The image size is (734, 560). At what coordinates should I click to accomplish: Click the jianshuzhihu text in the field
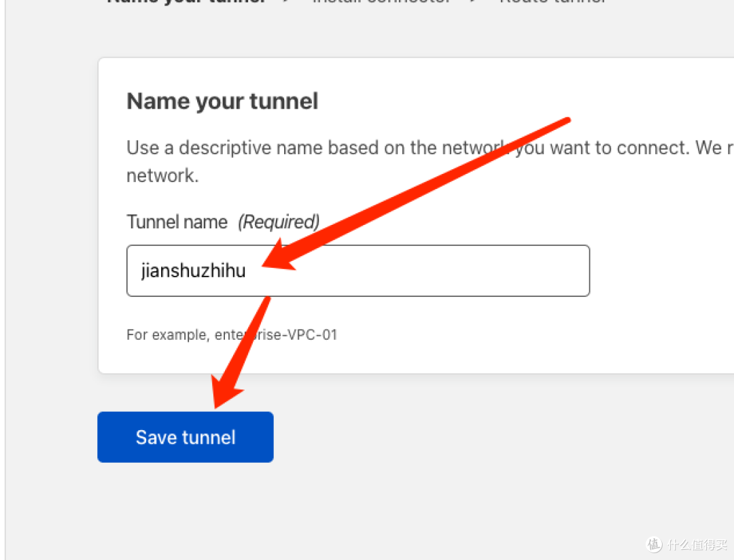193,270
